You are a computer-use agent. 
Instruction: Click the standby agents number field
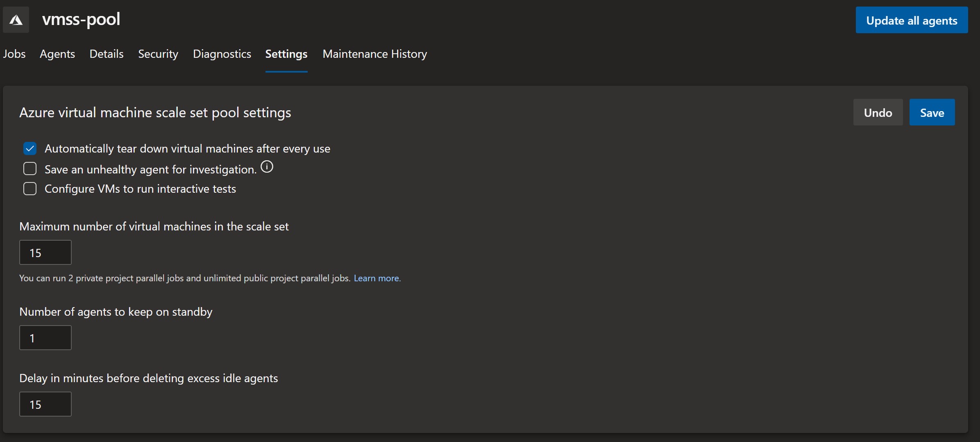point(45,338)
